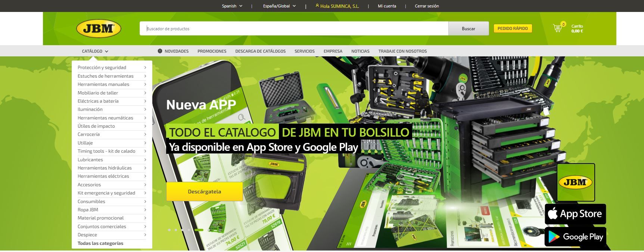Click Todas las categorías
The width and height of the screenshot is (644, 252).
(100, 243)
